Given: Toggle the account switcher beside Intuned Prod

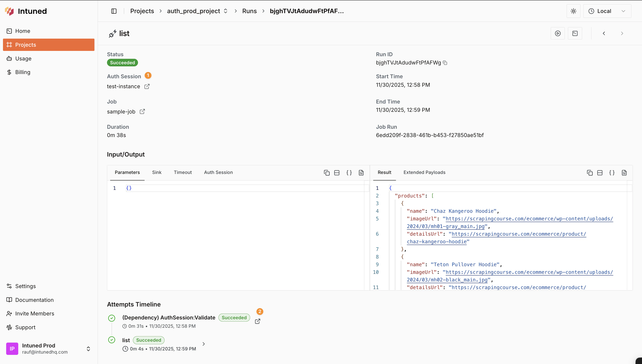Looking at the screenshot, I should click(89, 349).
